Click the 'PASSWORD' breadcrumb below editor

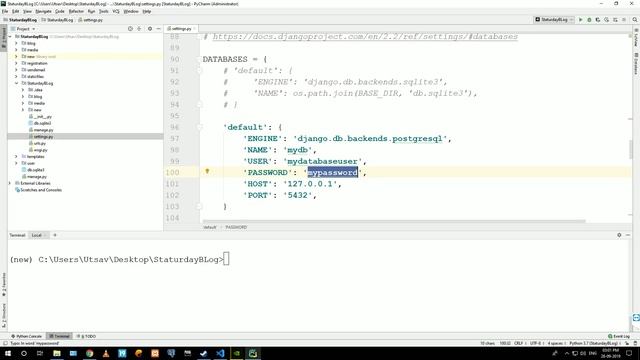236,227
